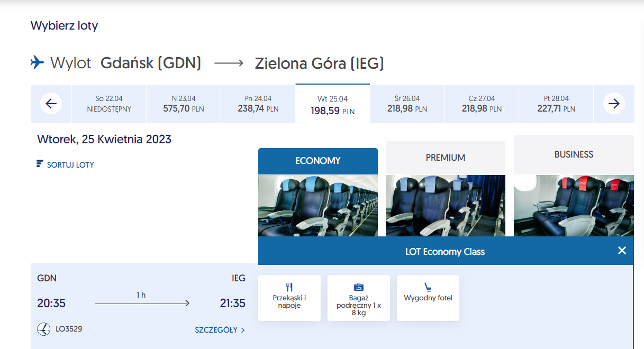Click the Business class seats photo
Image resolution: width=644 pixels, height=349 pixels.
(x=574, y=205)
